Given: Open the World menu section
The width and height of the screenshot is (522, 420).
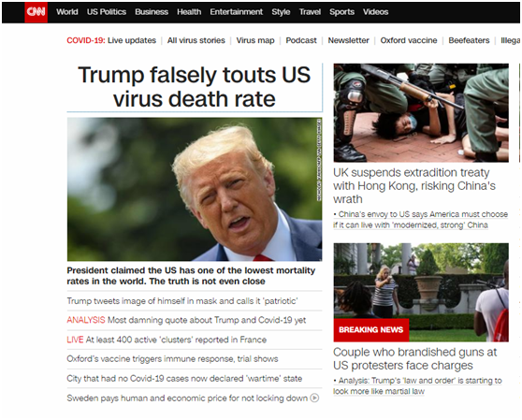Looking at the screenshot, I should tap(67, 12).
